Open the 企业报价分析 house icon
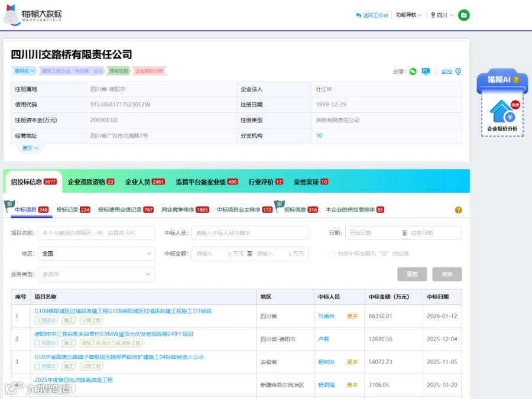 tap(502, 111)
